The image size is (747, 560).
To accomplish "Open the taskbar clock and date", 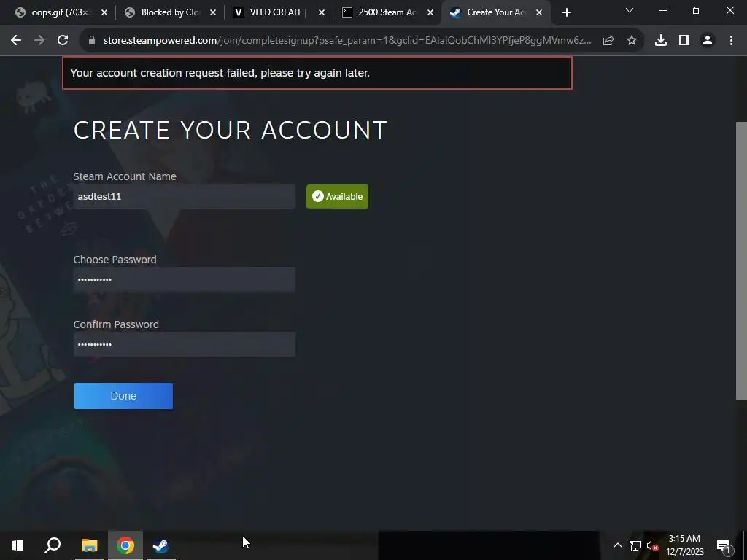I will [x=684, y=545].
